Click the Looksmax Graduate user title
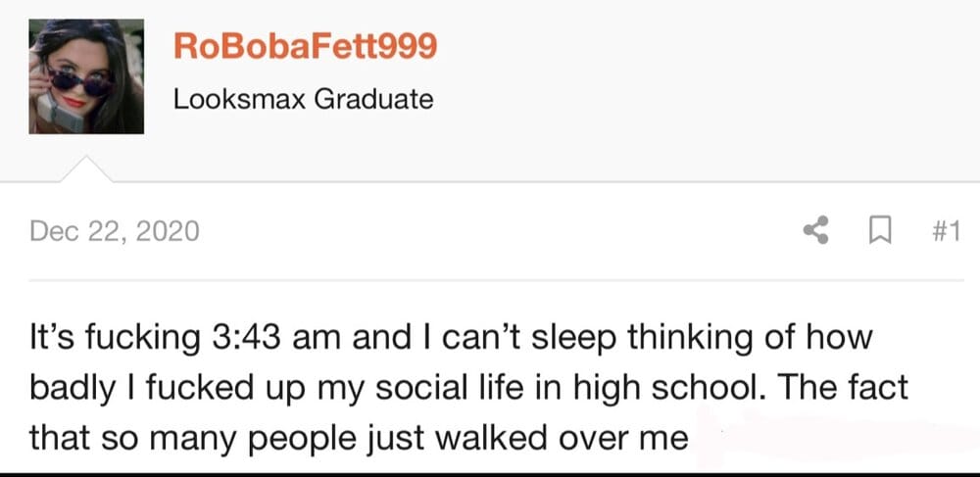980x477 pixels. (303, 99)
